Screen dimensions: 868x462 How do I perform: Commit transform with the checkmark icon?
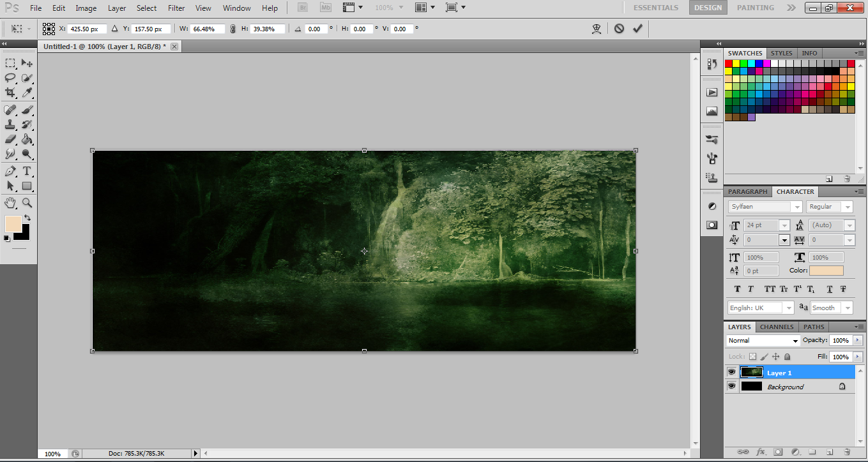[x=637, y=29]
